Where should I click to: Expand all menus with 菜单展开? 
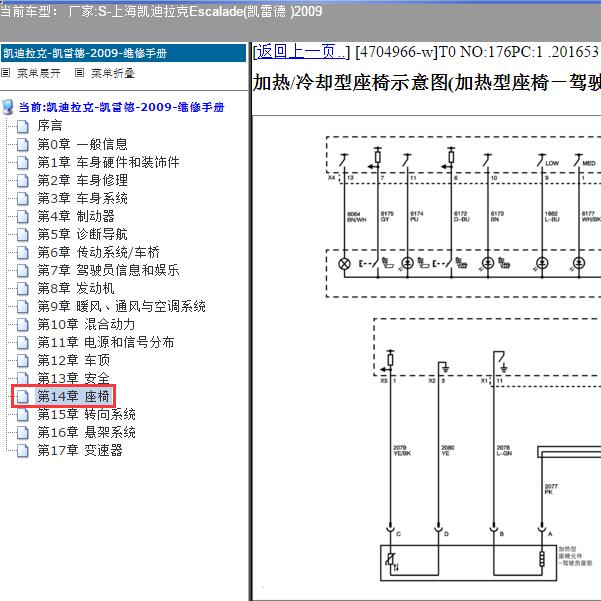(x=39, y=73)
